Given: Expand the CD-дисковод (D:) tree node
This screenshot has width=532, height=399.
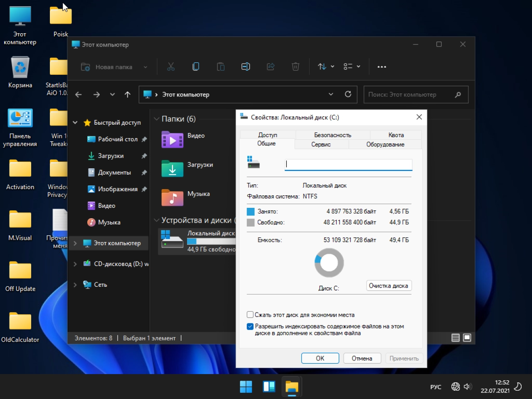Looking at the screenshot, I should 75,264.
